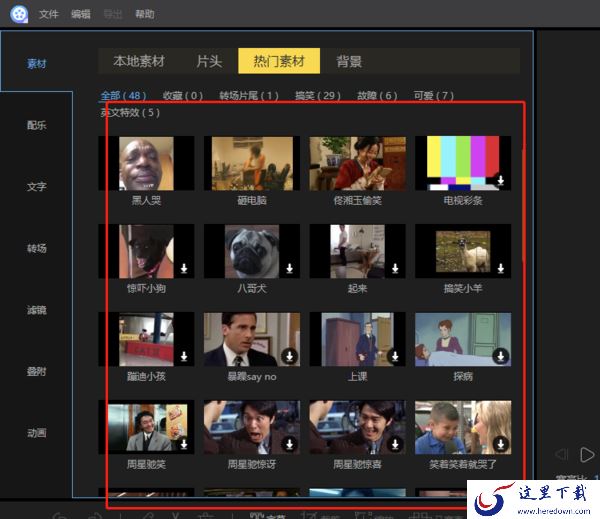
Task: Open the 滤镜 sidebar section
Action: click(x=37, y=310)
